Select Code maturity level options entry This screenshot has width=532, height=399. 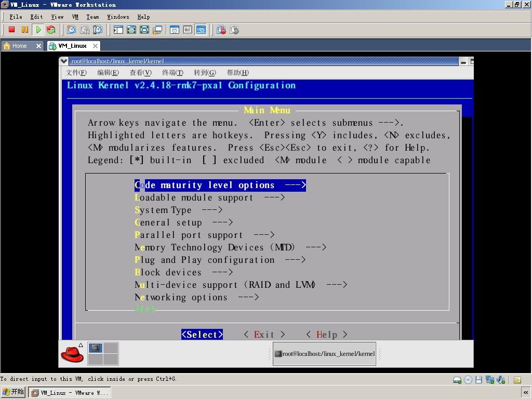click(x=220, y=185)
